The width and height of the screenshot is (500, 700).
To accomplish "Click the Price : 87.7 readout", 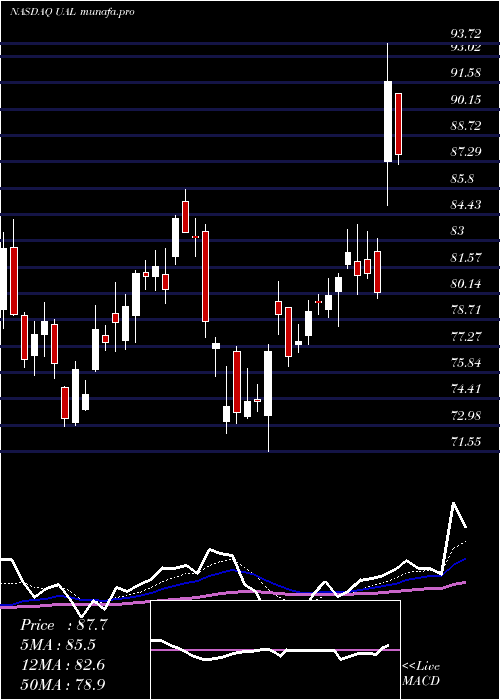I will coord(64,625).
